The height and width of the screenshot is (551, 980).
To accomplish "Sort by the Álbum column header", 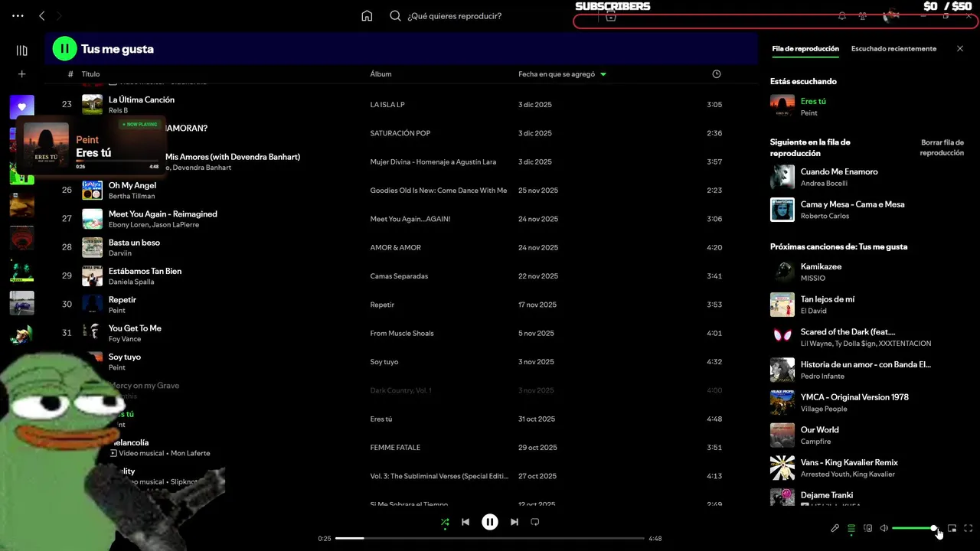I will tap(381, 74).
